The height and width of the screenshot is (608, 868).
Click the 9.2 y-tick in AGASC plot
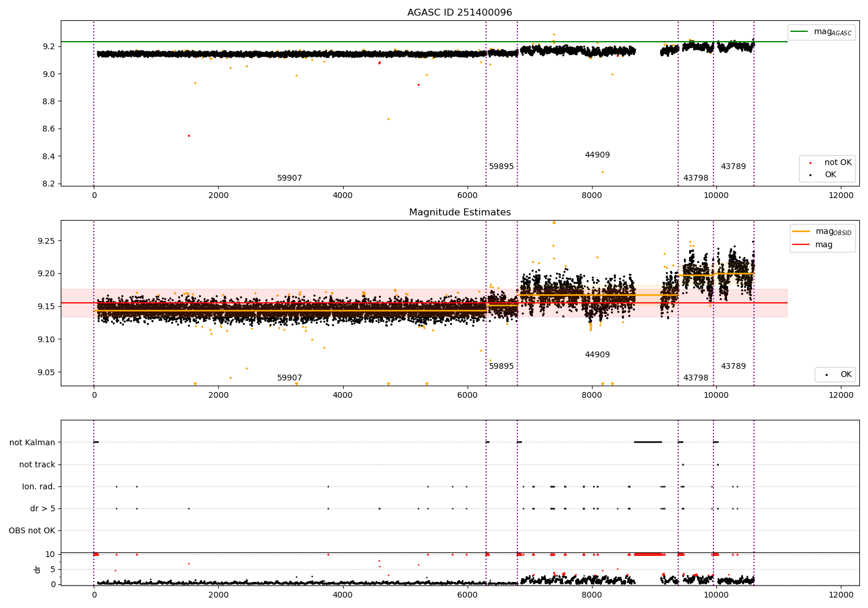[x=49, y=46]
